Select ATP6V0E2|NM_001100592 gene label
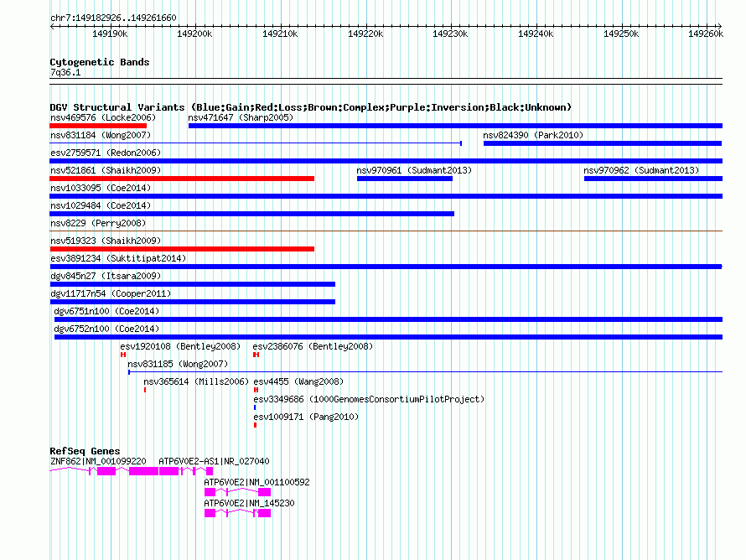Screen dimensions: 746x560 pyautogui.click(x=257, y=482)
